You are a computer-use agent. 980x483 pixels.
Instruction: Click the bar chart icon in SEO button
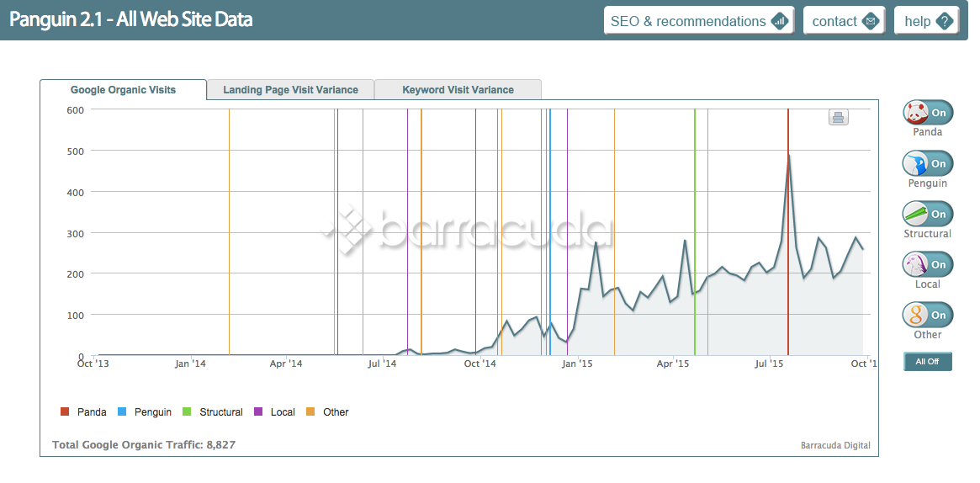coord(780,21)
